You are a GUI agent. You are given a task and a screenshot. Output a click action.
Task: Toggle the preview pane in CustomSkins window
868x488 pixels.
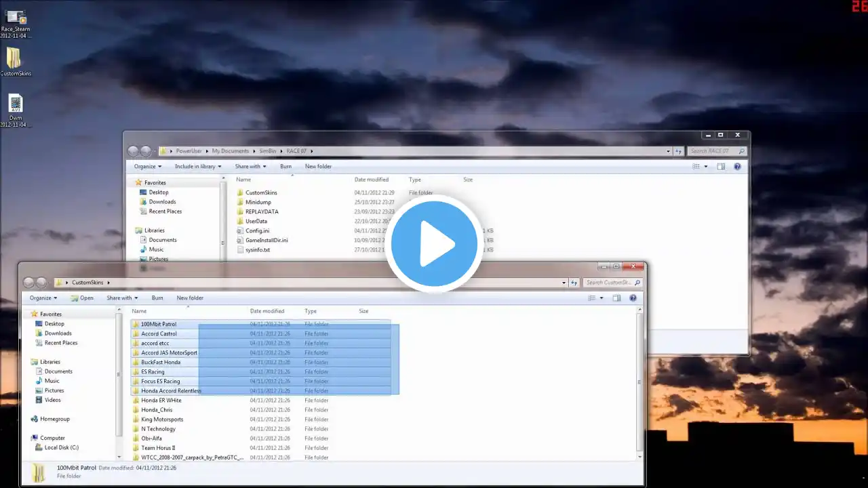click(616, 298)
